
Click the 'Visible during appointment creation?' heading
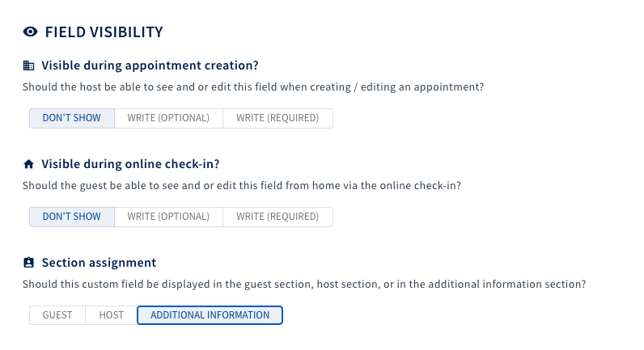pos(150,65)
